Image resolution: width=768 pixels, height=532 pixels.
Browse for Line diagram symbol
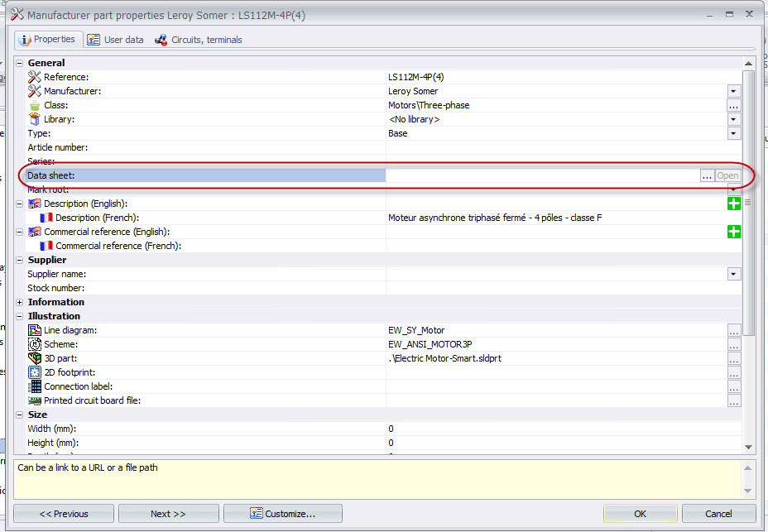pyautogui.click(x=733, y=330)
